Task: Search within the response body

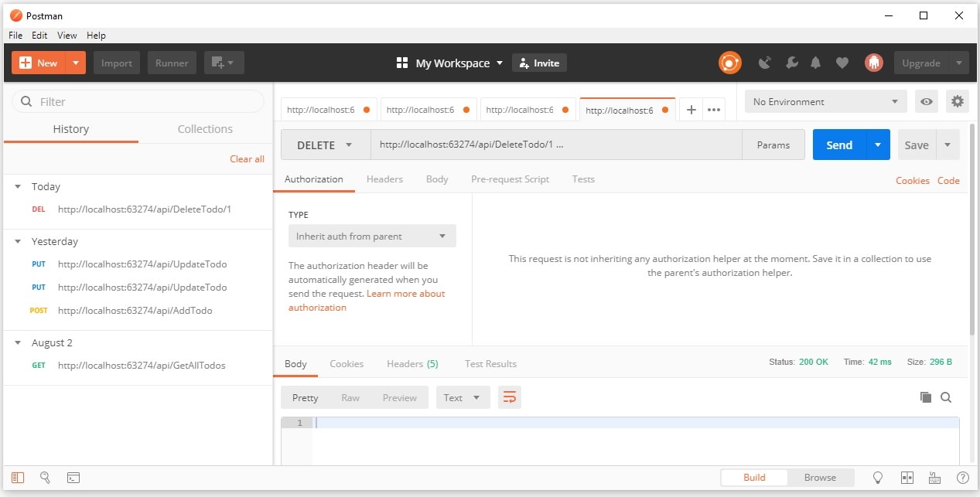Action: pyautogui.click(x=946, y=397)
